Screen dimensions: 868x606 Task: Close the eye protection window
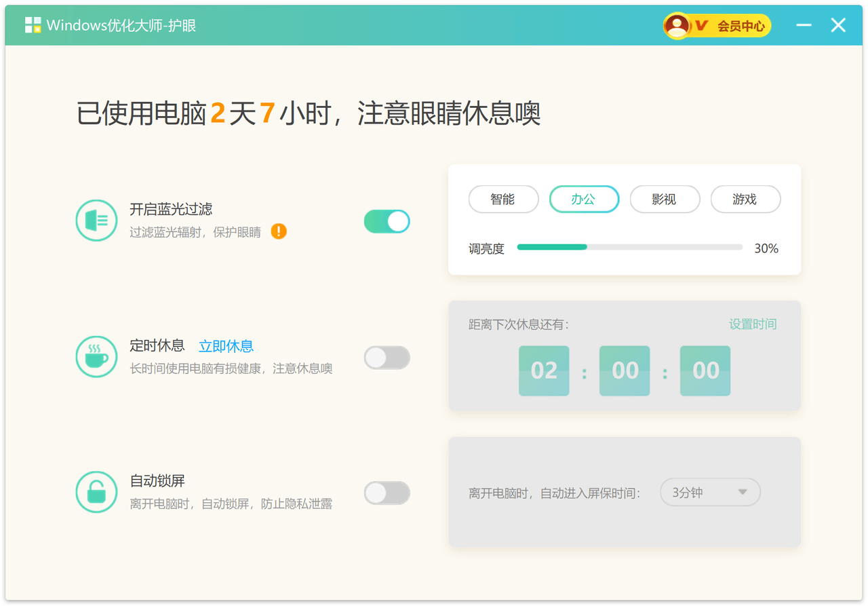(838, 26)
